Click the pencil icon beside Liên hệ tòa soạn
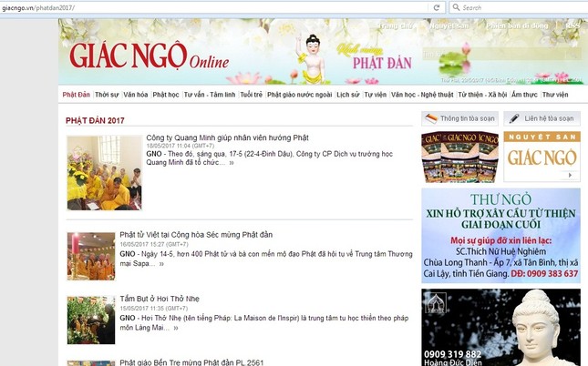588x366 pixels. pos(514,118)
